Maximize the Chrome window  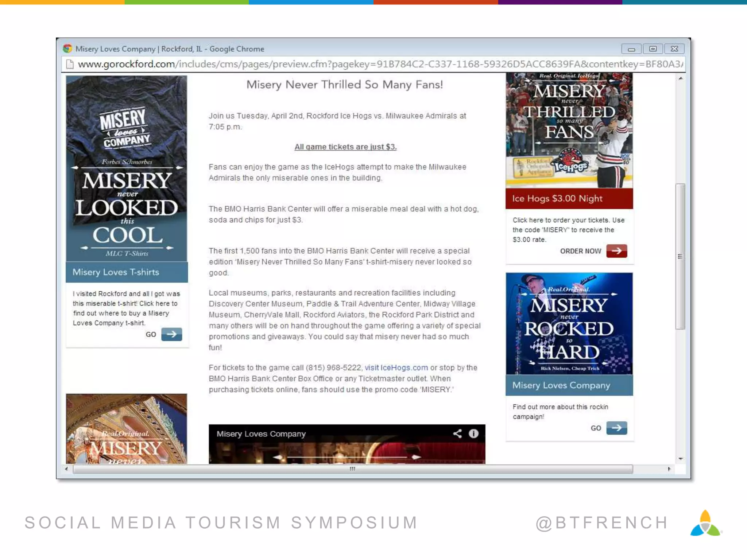point(653,49)
